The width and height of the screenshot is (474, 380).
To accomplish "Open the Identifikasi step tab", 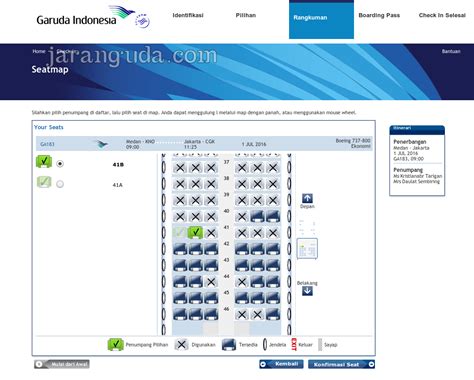I will click(x=188, y=15).
